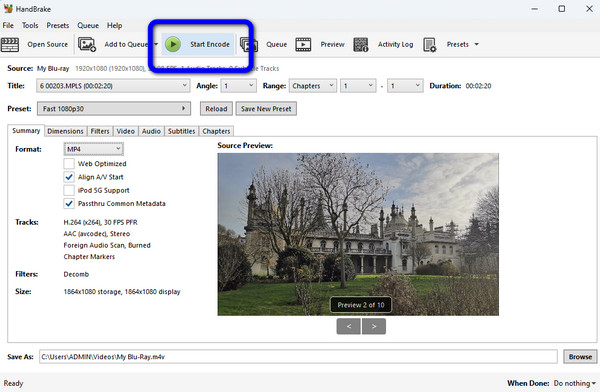Click the Open Source film icon

pyautogui.click(x=10, y=44)
